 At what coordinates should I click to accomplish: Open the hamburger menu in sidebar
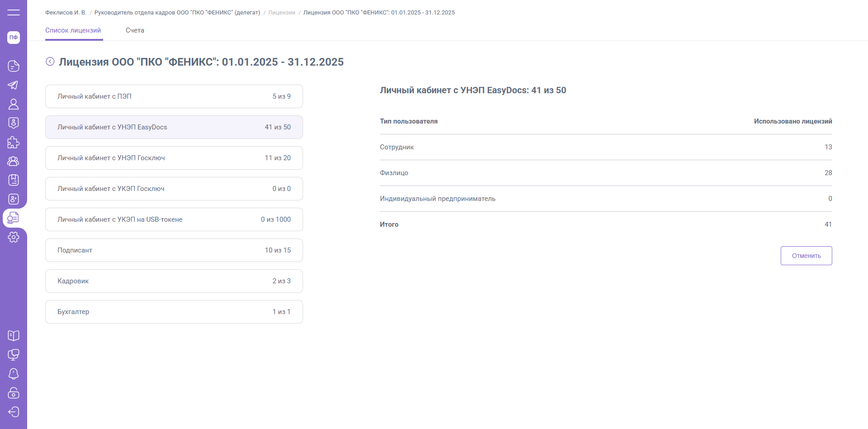(x=14, y=12)
